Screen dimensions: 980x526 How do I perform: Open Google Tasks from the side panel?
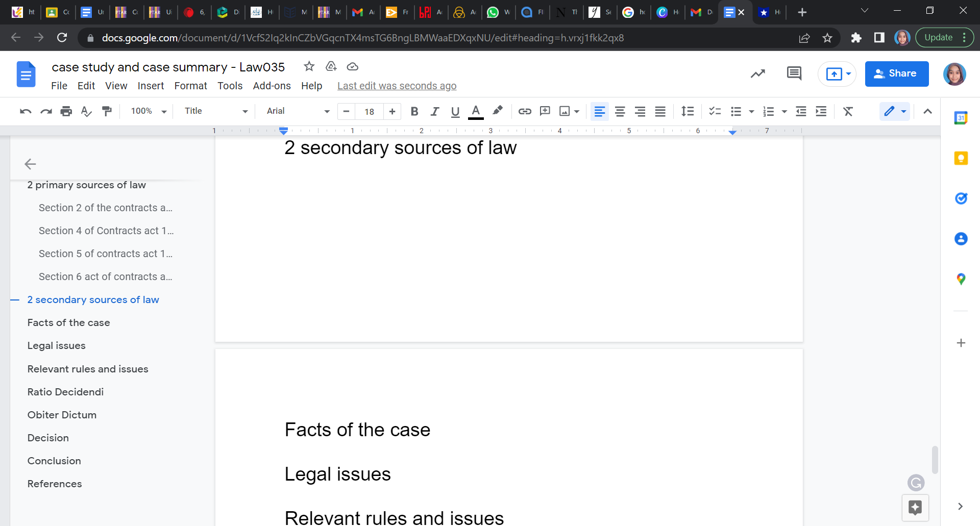point(962,198)
